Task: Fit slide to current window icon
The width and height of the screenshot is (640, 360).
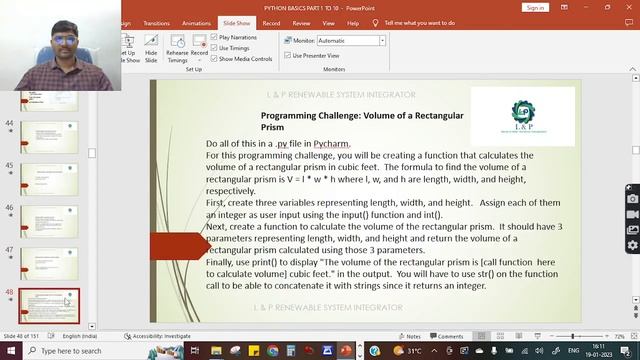Action: click(x=634, y=336)
